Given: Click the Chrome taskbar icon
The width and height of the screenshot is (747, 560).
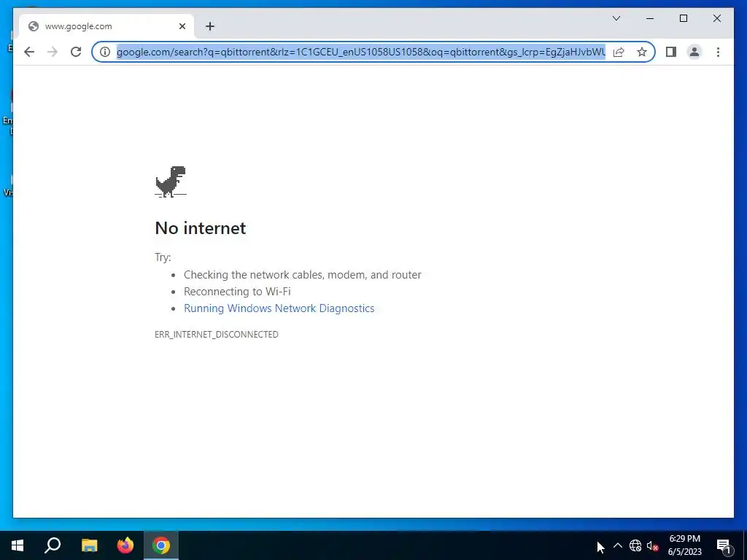Looking at the screenshot, I should (x=161, y=545).
